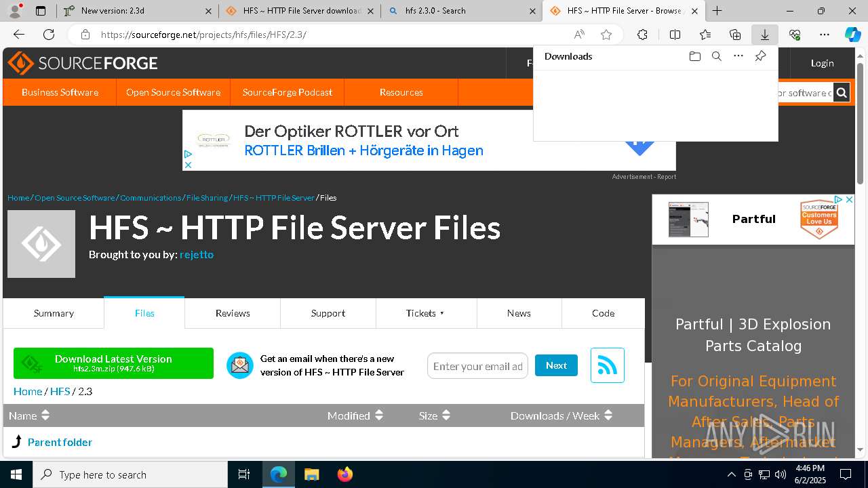The height and width of the screenshot is (488, 868).
Task: Open Open Source Software menu
Action: coord(173,92)
